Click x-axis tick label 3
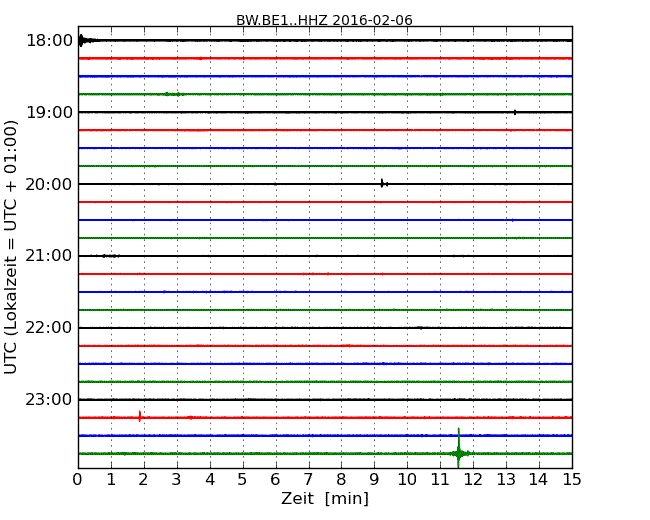 (177, 480)
